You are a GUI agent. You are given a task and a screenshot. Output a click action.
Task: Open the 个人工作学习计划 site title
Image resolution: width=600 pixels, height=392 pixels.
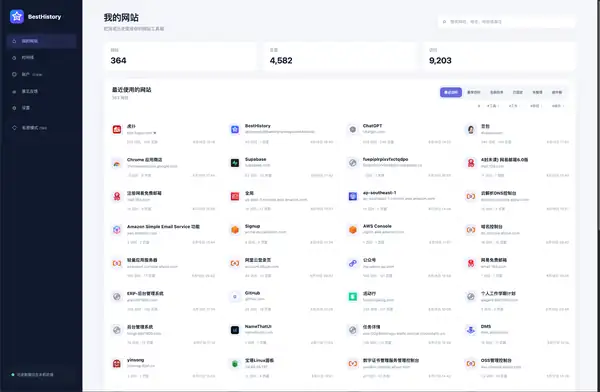pos(498,294)
